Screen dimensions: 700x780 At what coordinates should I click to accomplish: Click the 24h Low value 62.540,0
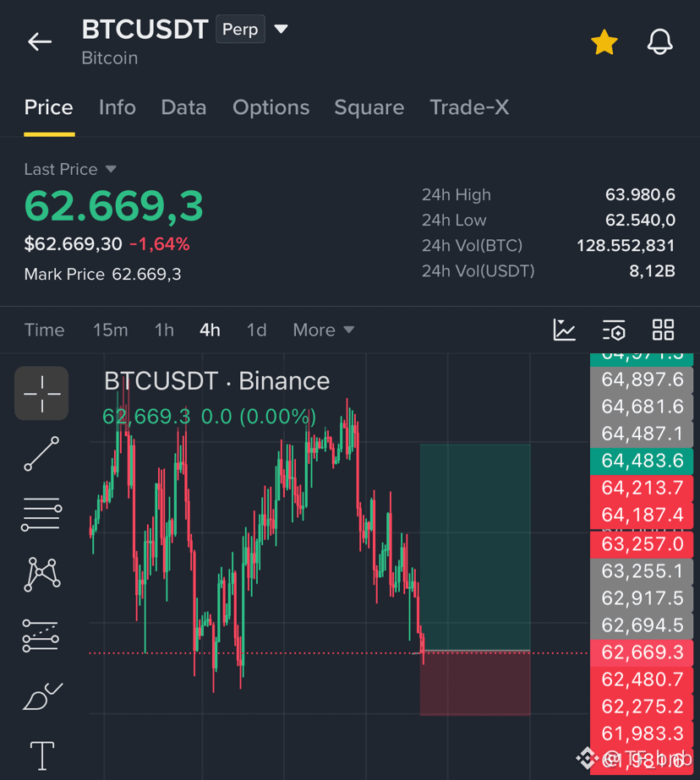coord(640,220)
